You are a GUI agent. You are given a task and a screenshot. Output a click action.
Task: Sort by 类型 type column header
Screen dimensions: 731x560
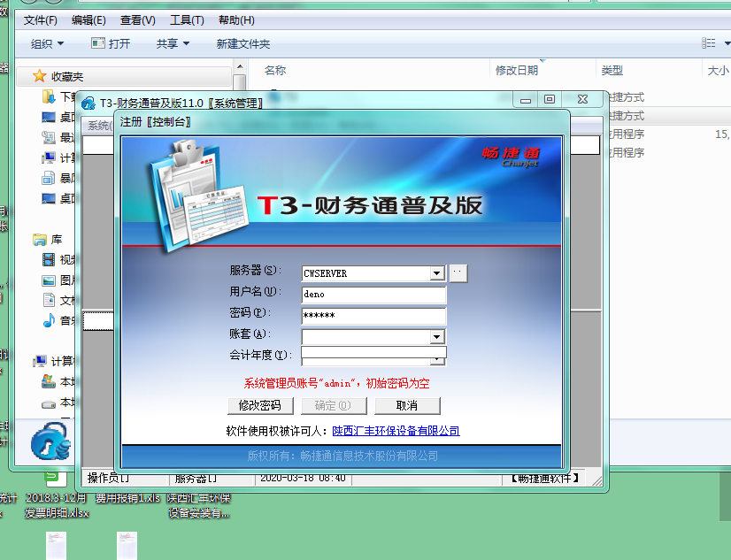pos(612,71)
